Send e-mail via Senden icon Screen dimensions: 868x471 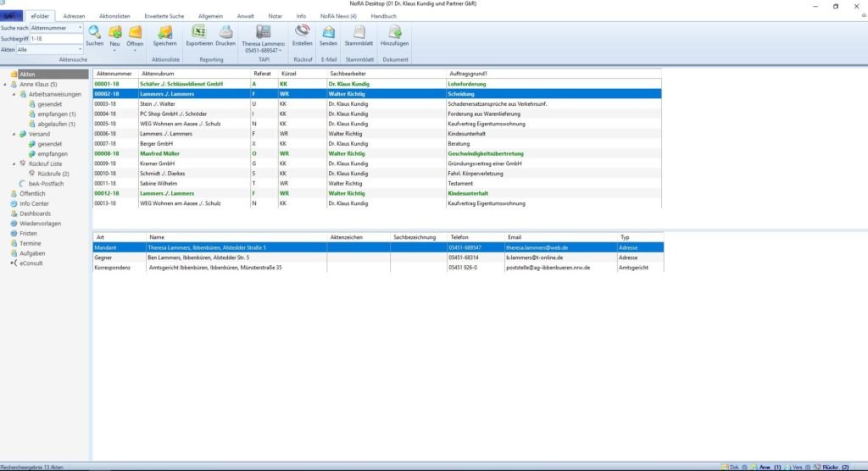(x=328, y=33)
